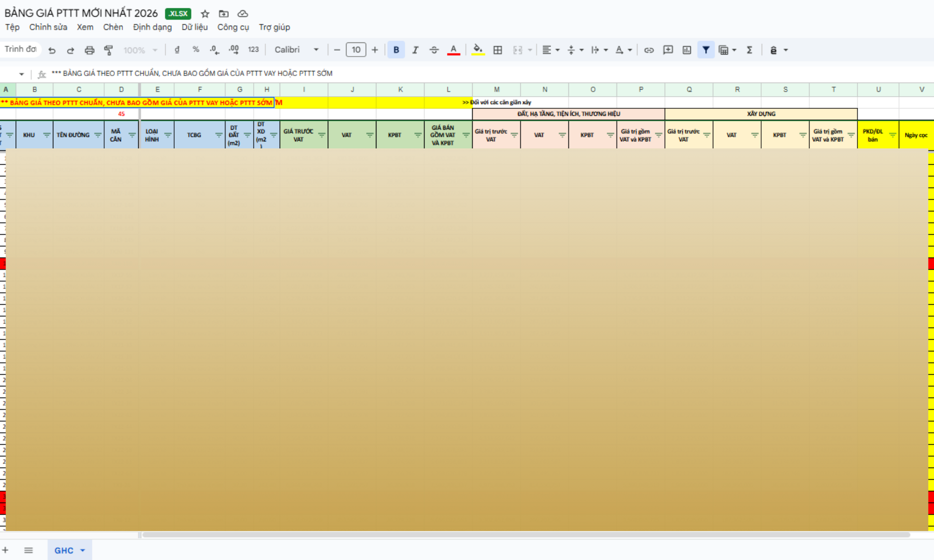Image resolution: width=934 pixels, height=560 pixels.
Task: Toggle the filter funnel button
Action: click(x=706, y=50)
